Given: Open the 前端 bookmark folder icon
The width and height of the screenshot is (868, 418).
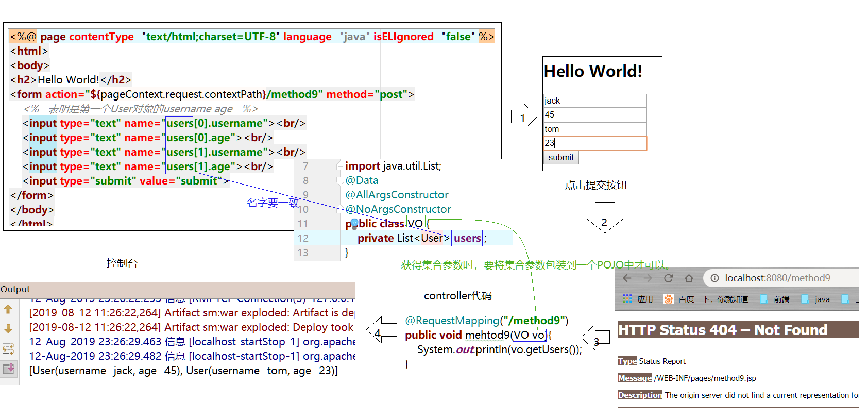Looking at the screenshot, I should point(763,299).
